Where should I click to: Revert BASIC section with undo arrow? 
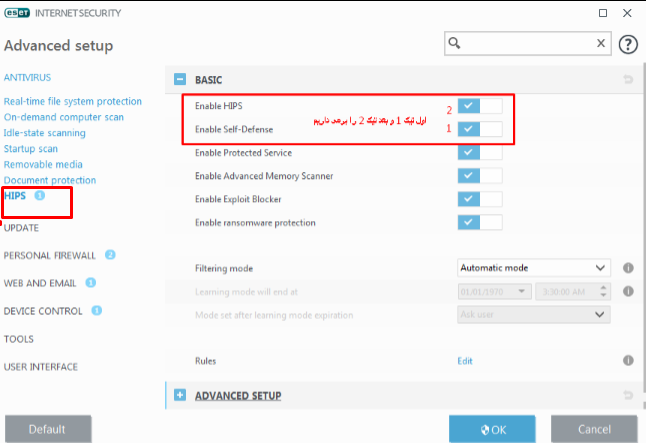[628, 79]
